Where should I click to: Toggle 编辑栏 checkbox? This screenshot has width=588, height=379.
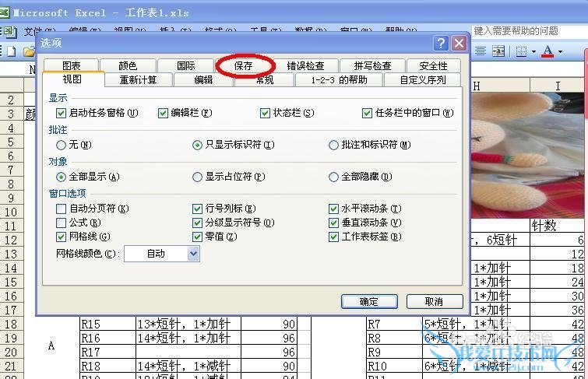point(163,113)
